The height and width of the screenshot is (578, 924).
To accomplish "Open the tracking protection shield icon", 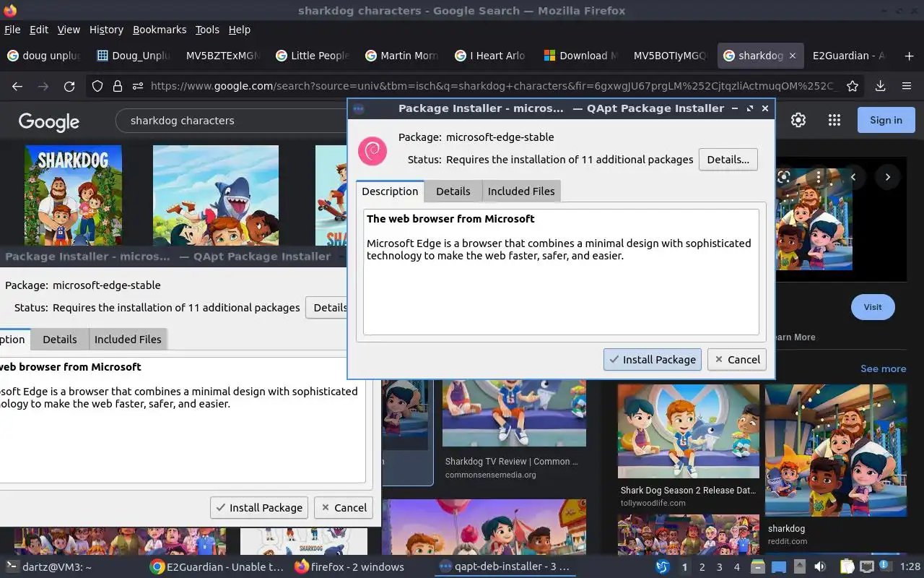I will [97, 86].
